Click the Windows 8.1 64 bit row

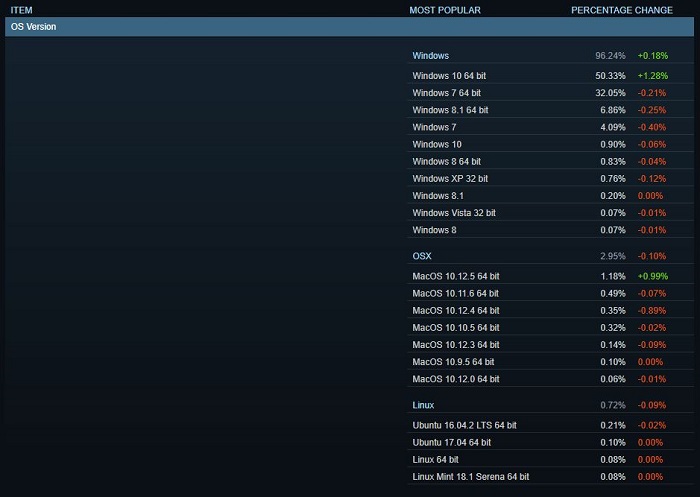(x=550, y=110)
